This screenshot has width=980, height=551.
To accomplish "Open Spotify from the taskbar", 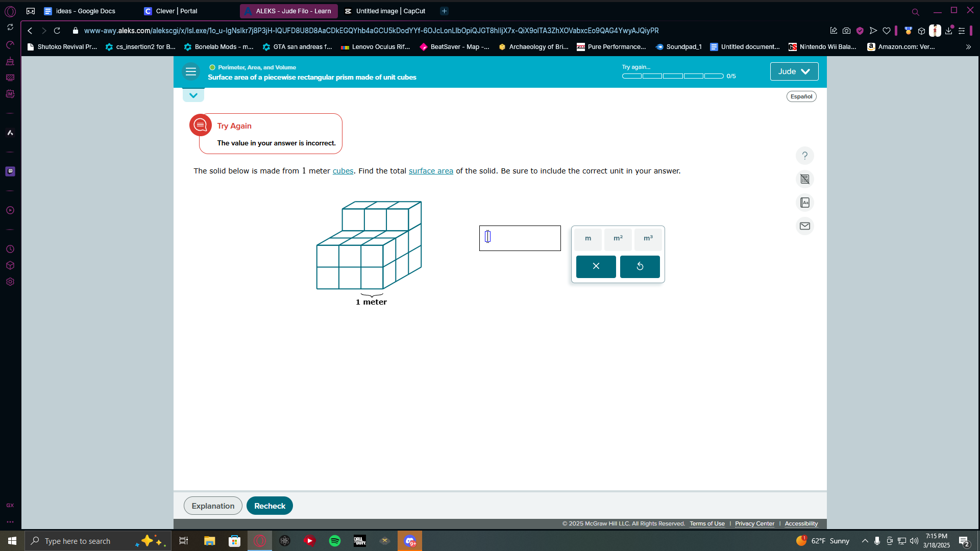I will tap(335, 541).
